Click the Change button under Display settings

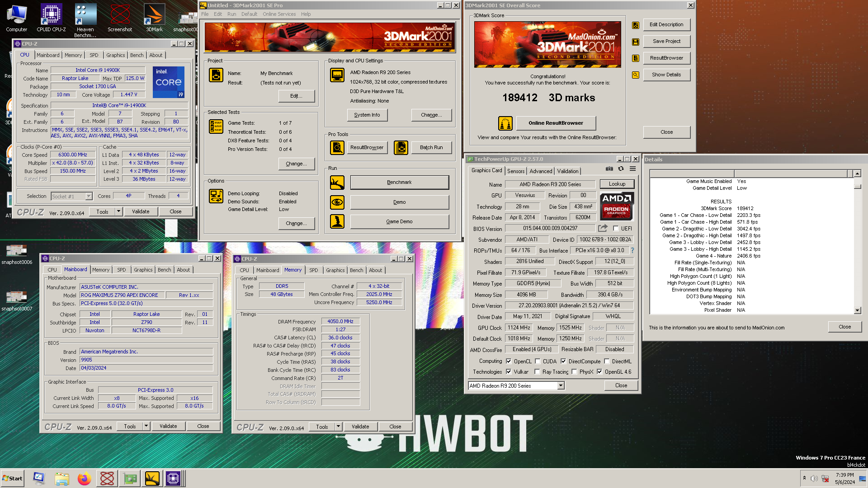pyautogui.click(x=431, y=115)
